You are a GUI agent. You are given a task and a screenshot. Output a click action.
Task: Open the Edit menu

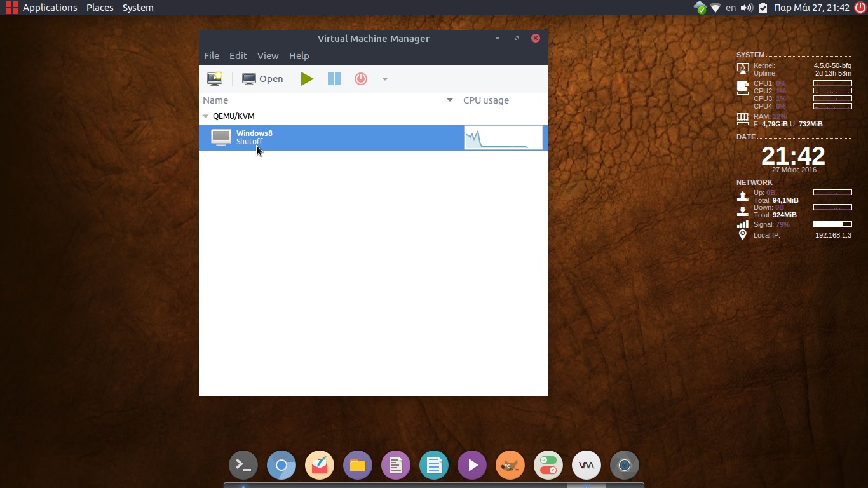(238, 56)
